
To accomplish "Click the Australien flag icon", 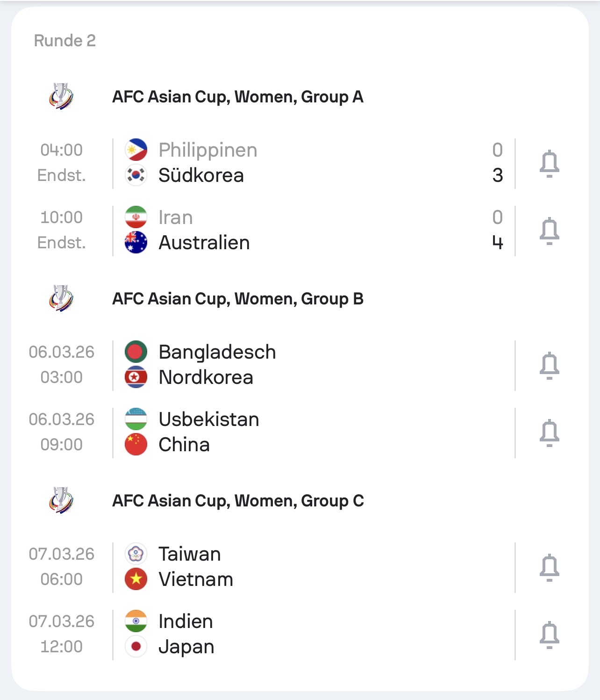I will [x=136, y=243].
